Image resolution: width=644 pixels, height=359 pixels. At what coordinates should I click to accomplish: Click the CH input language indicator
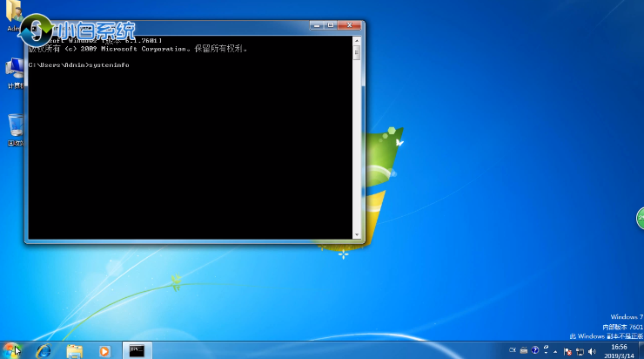(512, 351)
